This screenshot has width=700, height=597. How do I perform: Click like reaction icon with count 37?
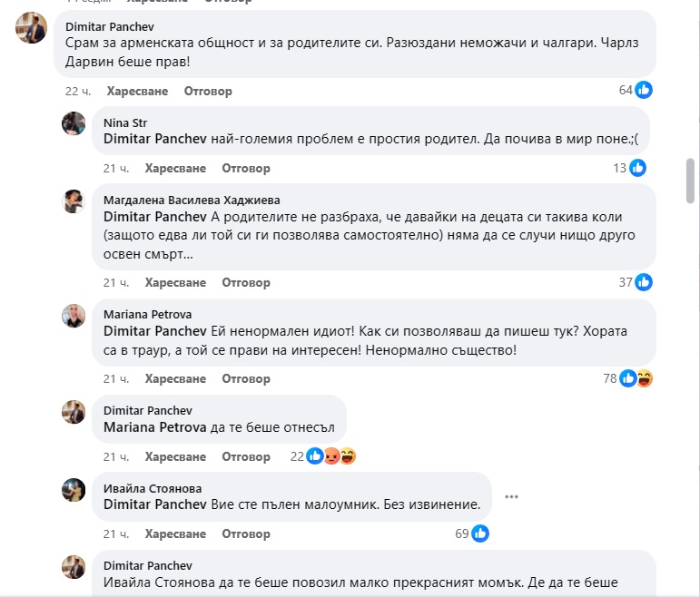[643, 282]
